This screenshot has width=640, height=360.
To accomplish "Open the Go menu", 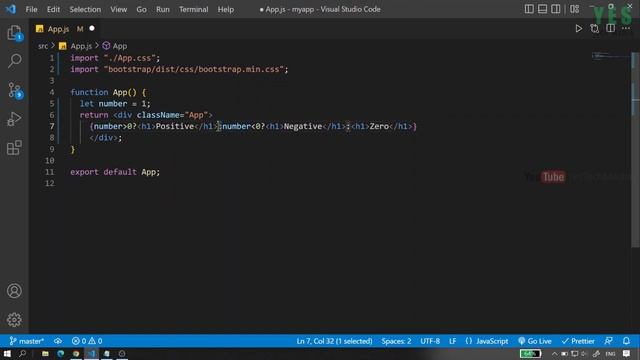I will point(141,9).
